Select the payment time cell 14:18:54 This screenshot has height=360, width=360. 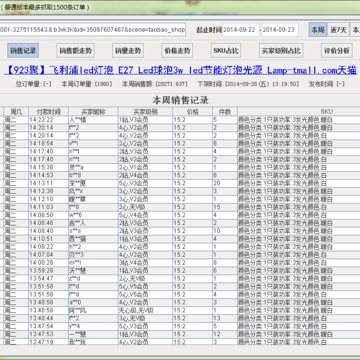[48, 143]
